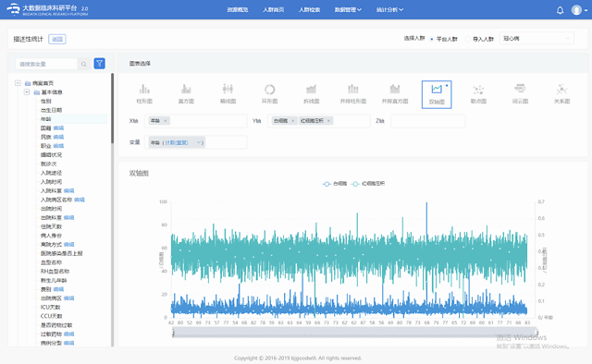The width and height of the screenshot is (592, 364).
Task: Focus the Z轴 input field
Action: 427,121
